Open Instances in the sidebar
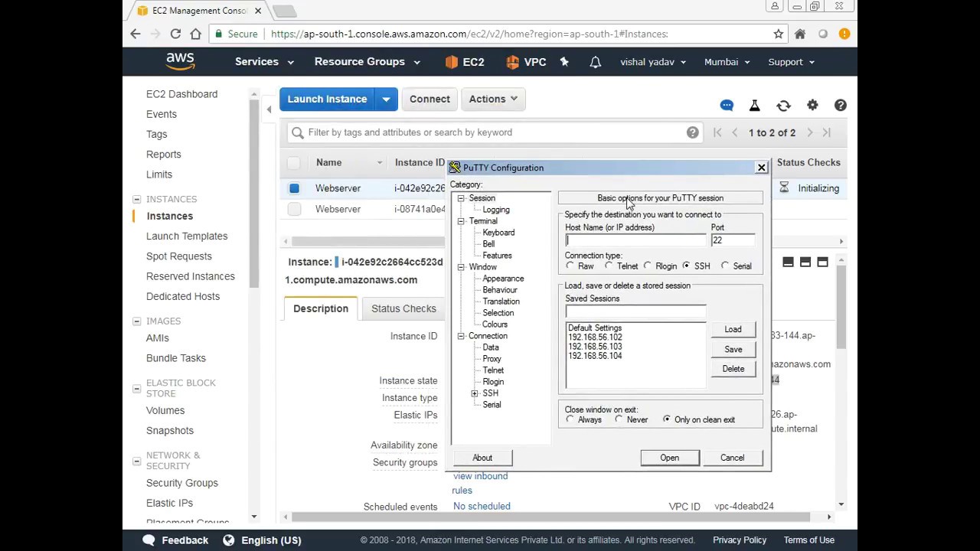The width and height of the screenshot is (980, 551). tap(169, 216)
